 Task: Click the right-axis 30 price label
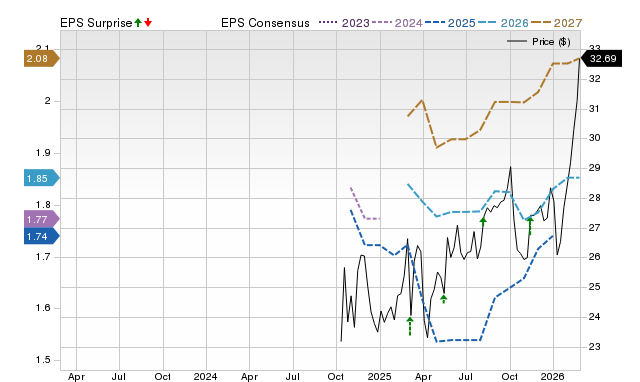coord(594,138)
